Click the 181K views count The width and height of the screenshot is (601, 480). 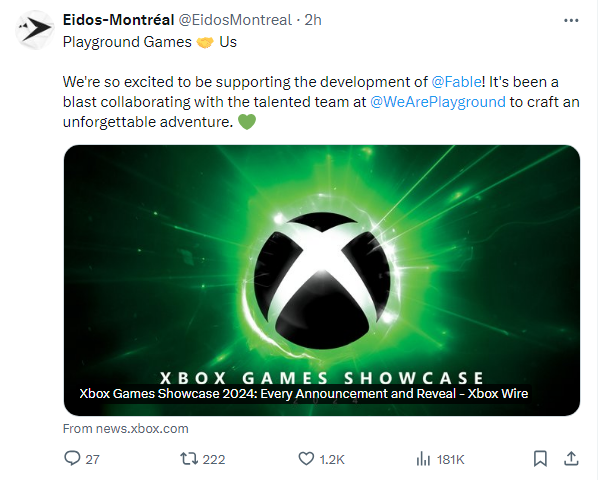coord(451,459)
